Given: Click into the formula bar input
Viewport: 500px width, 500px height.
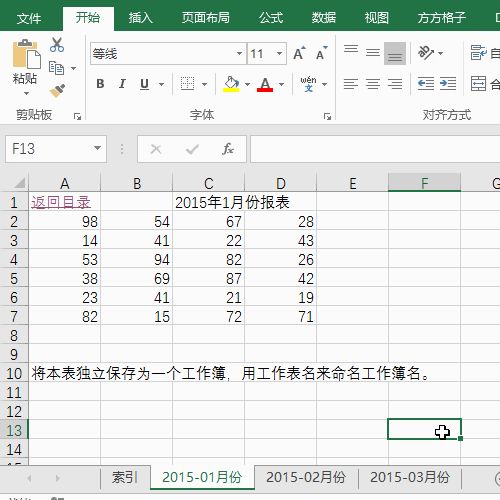Looking at the screenshot, I should pos(375,149).
